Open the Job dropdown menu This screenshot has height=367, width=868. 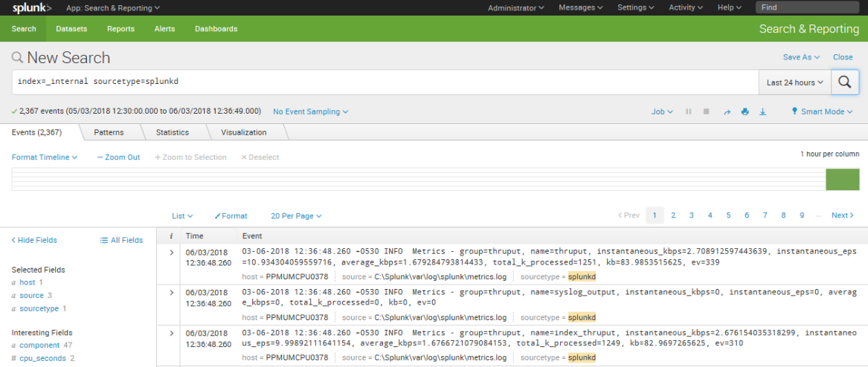click(x=662, y=111)
